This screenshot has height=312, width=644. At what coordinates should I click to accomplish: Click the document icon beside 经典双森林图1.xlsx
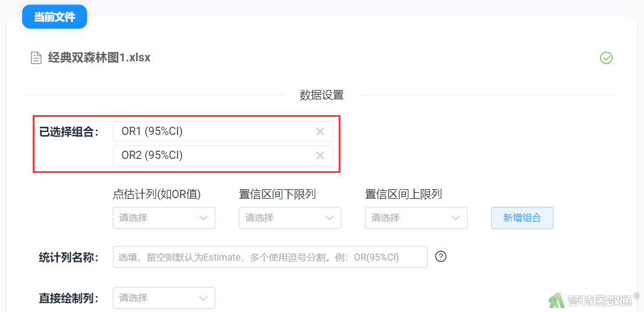[x=37, y=58]
